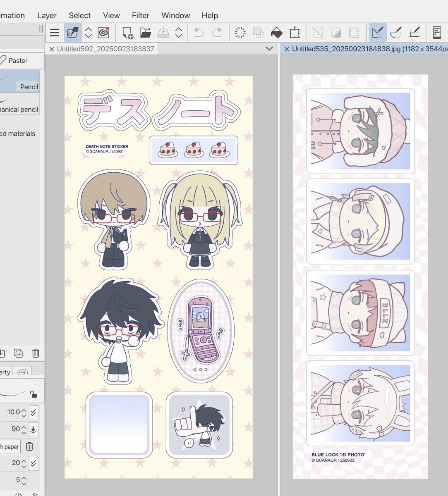Click the paper texture selection button
This screenshot has height=496, width=448.
(10, 447)
